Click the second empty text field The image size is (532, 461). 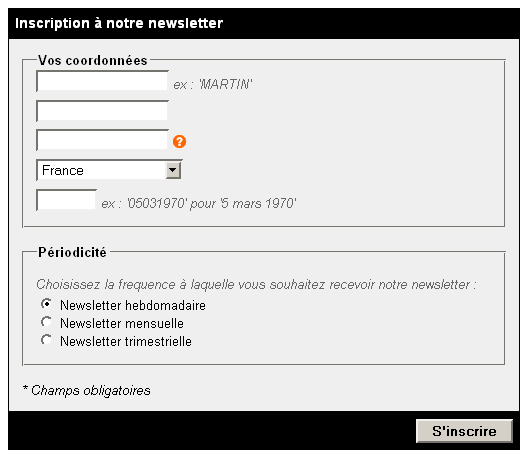click(102, 111)
